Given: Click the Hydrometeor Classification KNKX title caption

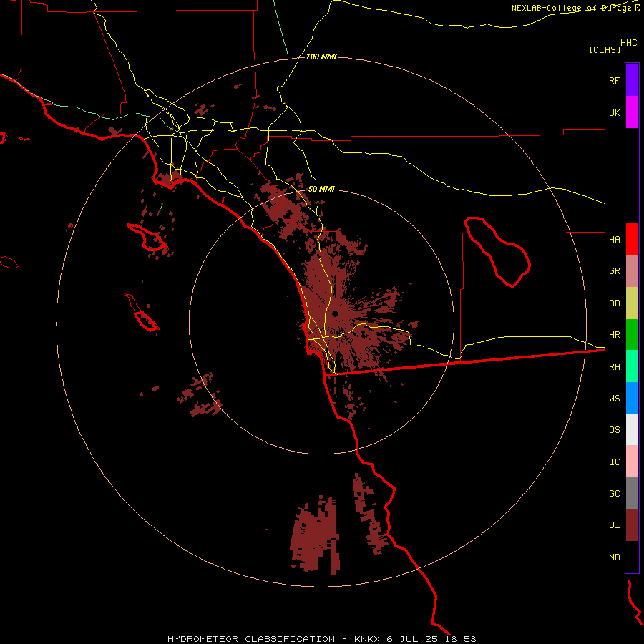Looking at the screenshot, I should (321, 639).
